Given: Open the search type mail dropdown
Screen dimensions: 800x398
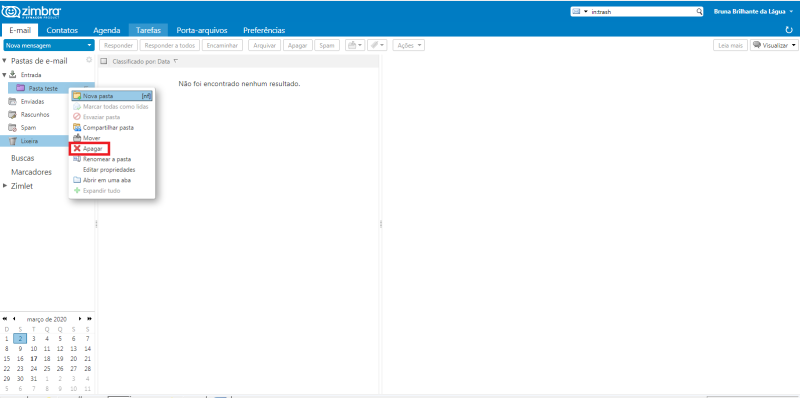Looking at the screenshot, I should (581, 12).
